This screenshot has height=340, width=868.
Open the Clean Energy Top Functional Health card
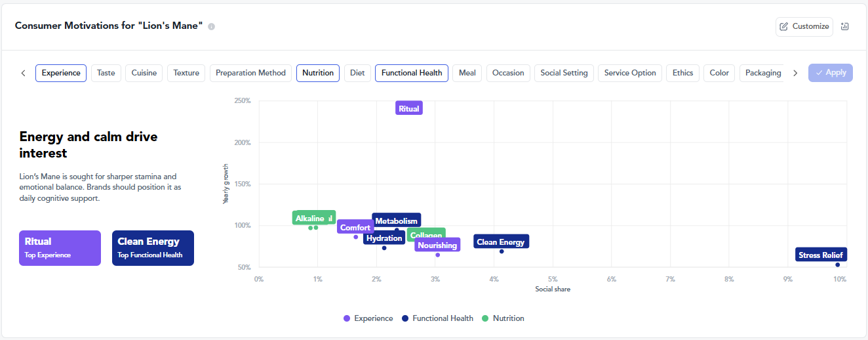153,247
